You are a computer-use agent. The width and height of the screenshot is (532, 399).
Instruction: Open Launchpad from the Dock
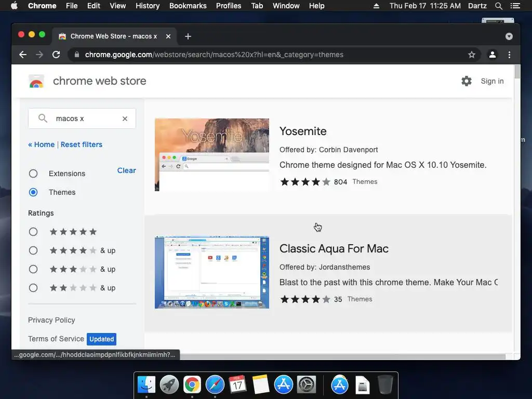pos(169,385)
